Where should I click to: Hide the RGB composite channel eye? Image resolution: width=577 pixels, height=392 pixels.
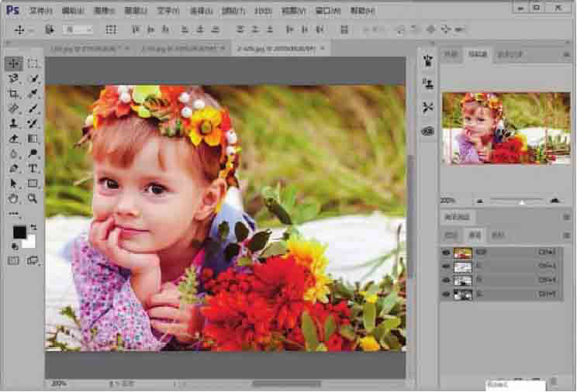pyautogui.click(x=446, y=253)
